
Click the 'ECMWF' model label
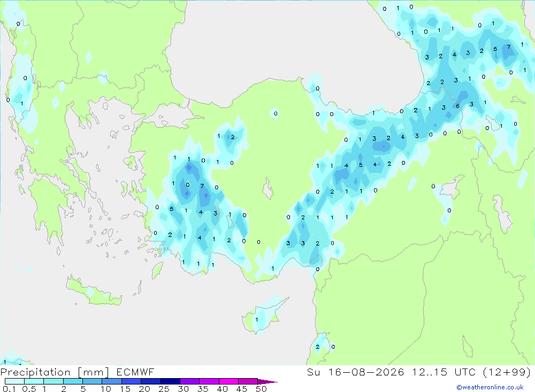click(x=135, y=372)
